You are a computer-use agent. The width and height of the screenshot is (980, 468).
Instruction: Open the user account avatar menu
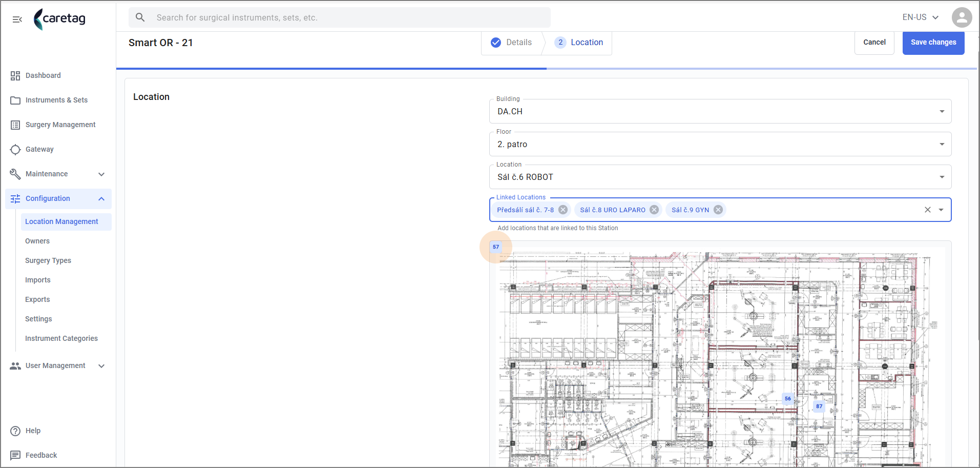(x=962, y=17)
